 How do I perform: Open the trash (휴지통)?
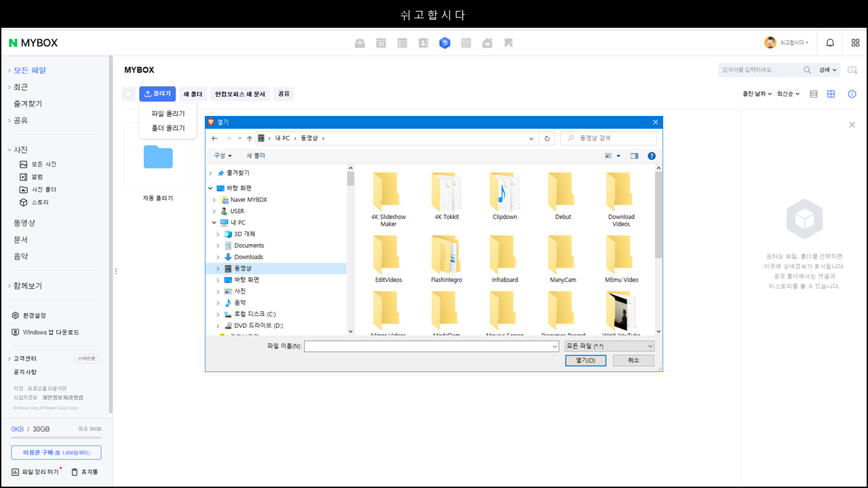[x=85, y=472]
